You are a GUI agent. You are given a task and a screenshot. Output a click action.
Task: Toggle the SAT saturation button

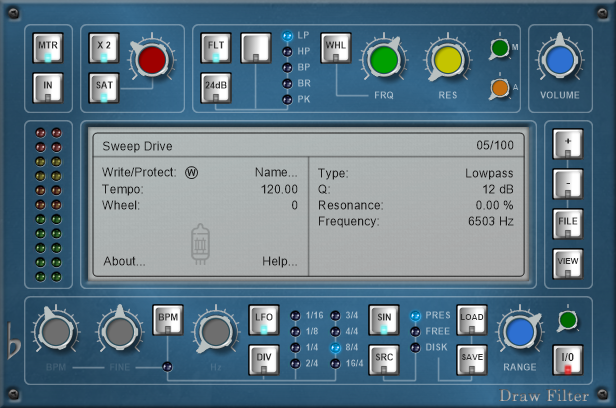(103, 89)
